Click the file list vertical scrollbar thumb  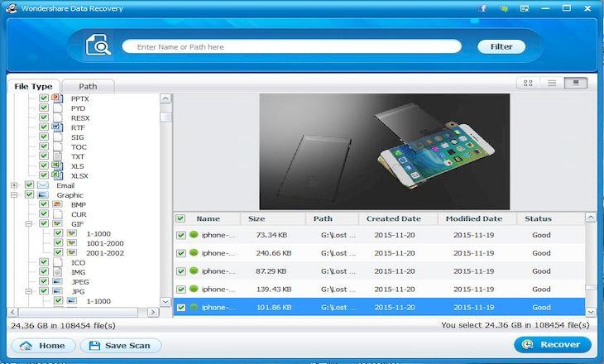591,288
